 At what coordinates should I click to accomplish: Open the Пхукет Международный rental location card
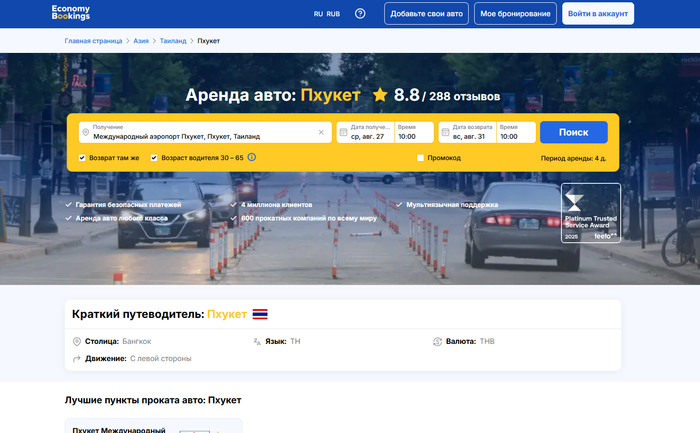tap(154, 426)
